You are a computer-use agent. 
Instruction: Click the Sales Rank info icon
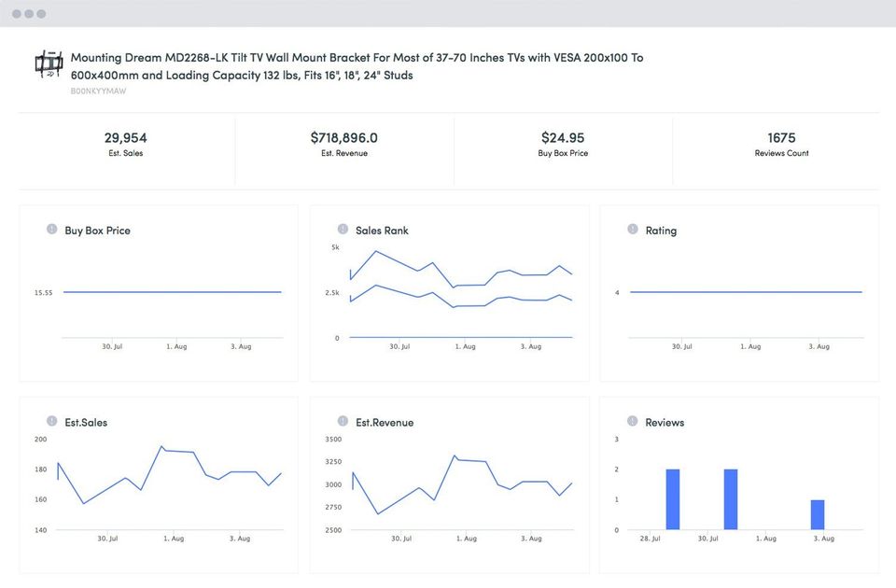point(343,230)
